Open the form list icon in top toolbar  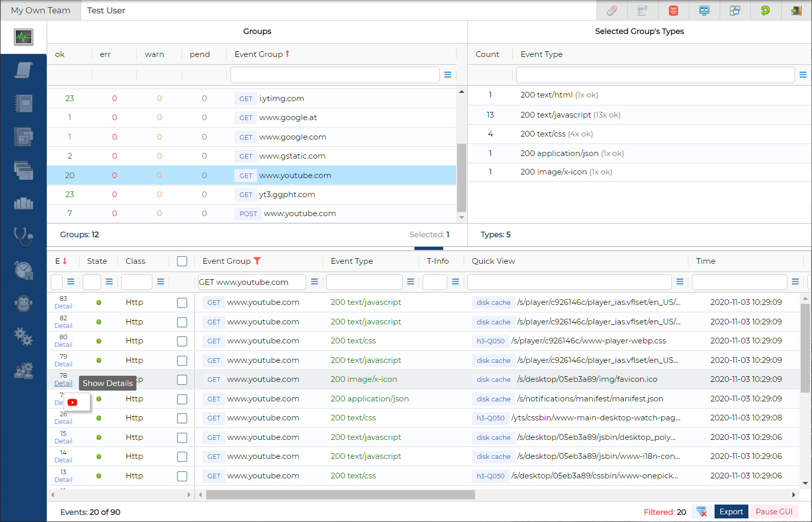tap(642, 10)
